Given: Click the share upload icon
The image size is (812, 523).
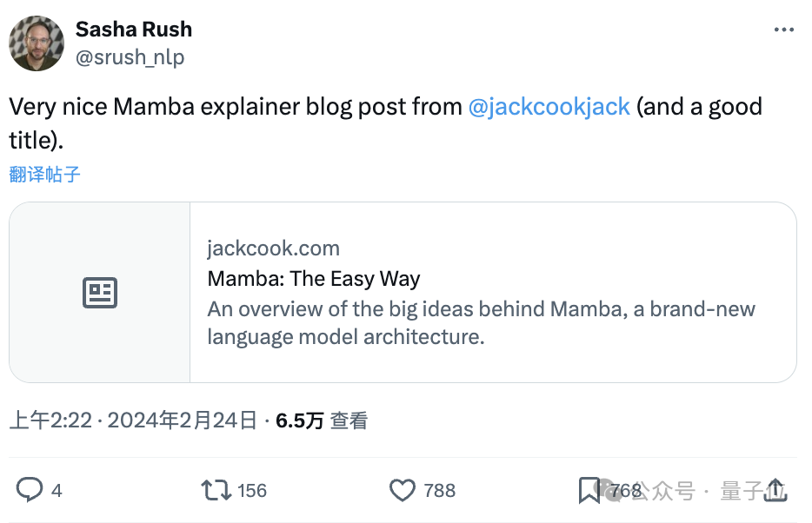Looking at the screenshot, I should pyautogui.click(x=775, y=490).
